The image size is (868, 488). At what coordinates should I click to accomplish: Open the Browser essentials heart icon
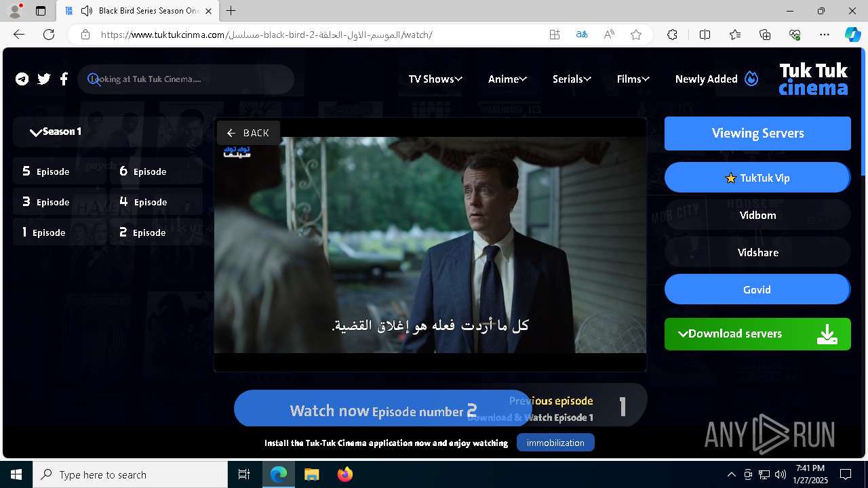click(x=795, y=35)
